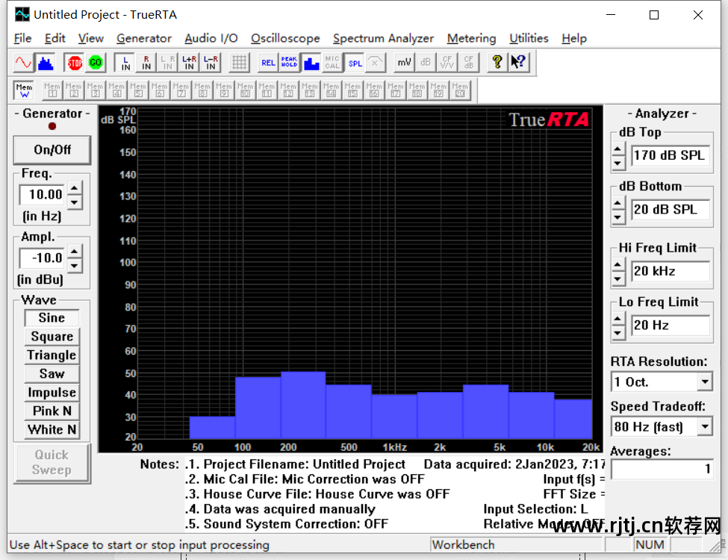Select the White N noise waveform
This screenshot has width=728, height=560.
pos(52,429)
